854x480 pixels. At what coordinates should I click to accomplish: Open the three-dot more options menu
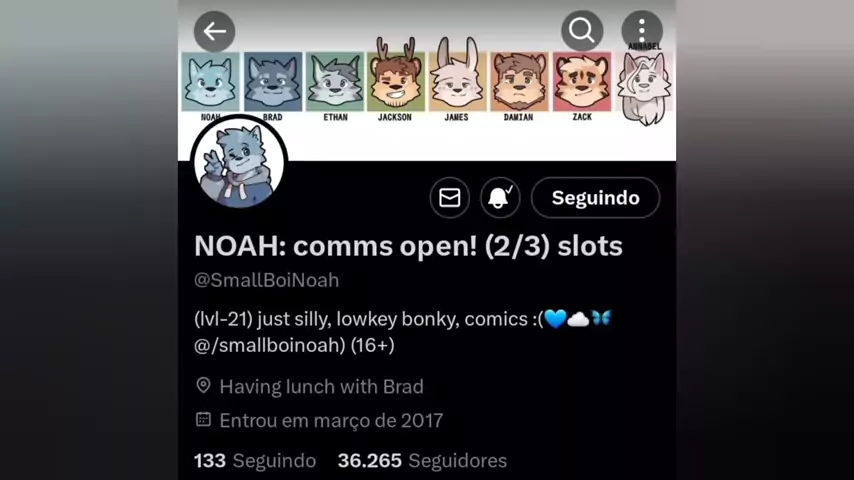(x=642, y=29)
